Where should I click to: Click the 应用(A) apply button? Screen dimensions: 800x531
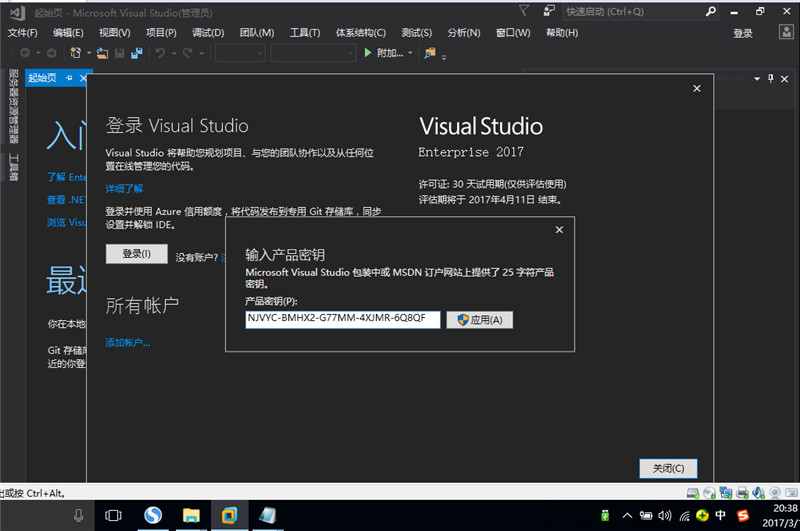480,320
